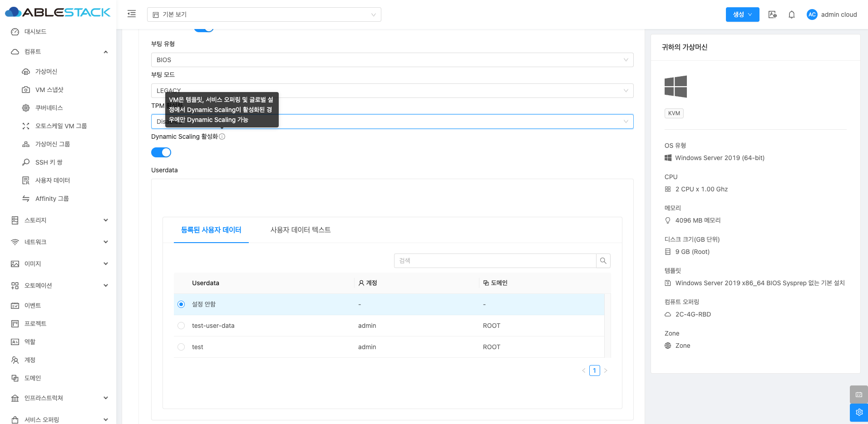Go to page 1 in Userdata pagination

click(x=594, y=370)
